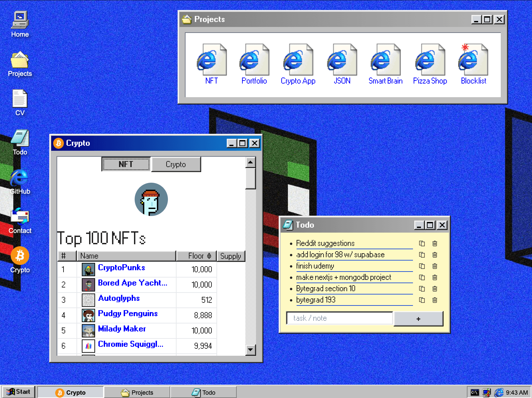Select the Pudgy Penguins floor value 8,888
This screenshot has height=398, width=532.
click(203, 315)
